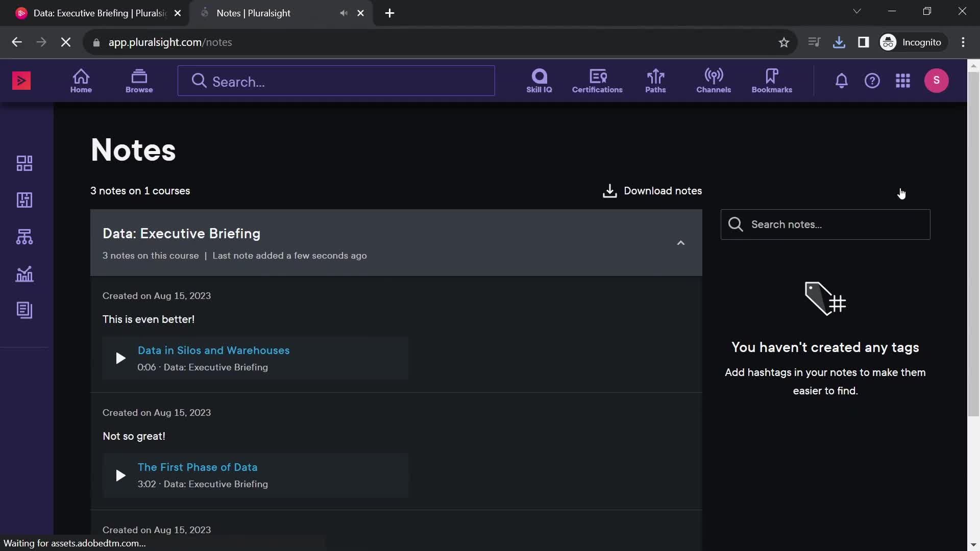The image size is (980, 551).
Task: Click the building-grid icon in left sidebar
Action: coord(24,200)
